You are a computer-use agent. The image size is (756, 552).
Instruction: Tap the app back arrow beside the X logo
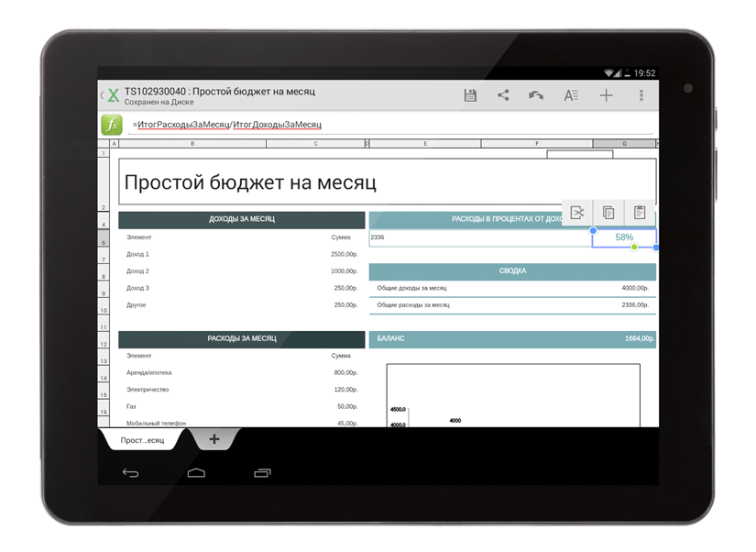tap(102, 94)
